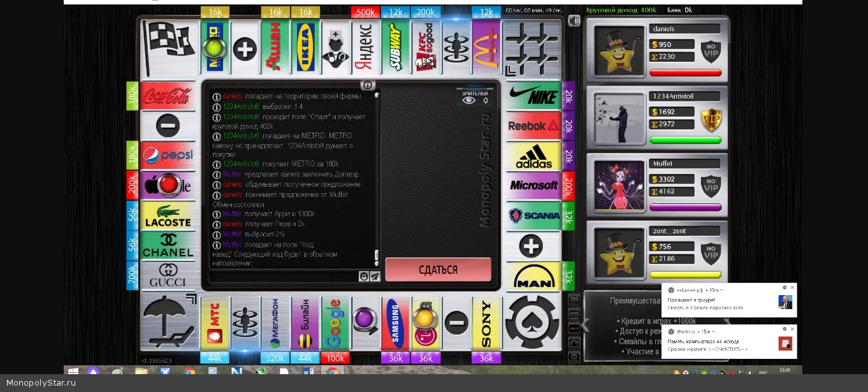Viewport: 868px width, 392px height.
Task: Select the SONY company tile
Action: click(x=486, y=323)
